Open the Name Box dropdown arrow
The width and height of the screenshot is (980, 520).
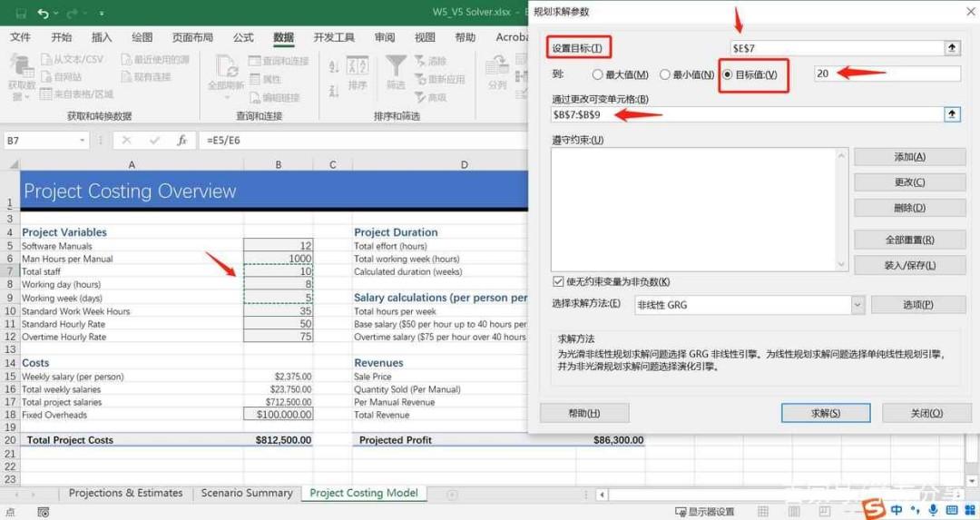click(x=83, y=141)
